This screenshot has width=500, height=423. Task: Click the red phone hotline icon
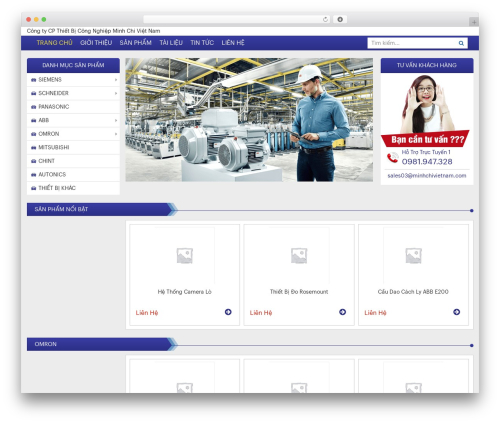[x=392, y=157]
